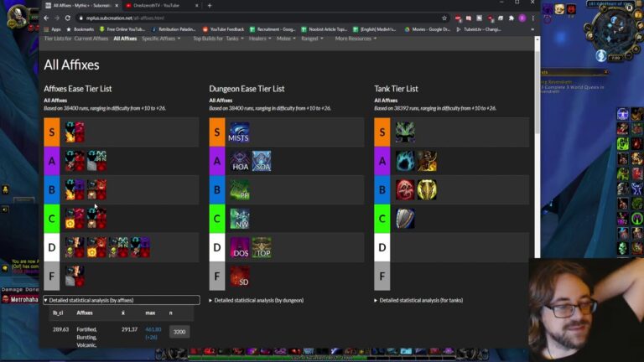The width and height of the screenshot is (644, 362).
Task: Select the red skull tank icon in B tier
Action: pos(405,189)
